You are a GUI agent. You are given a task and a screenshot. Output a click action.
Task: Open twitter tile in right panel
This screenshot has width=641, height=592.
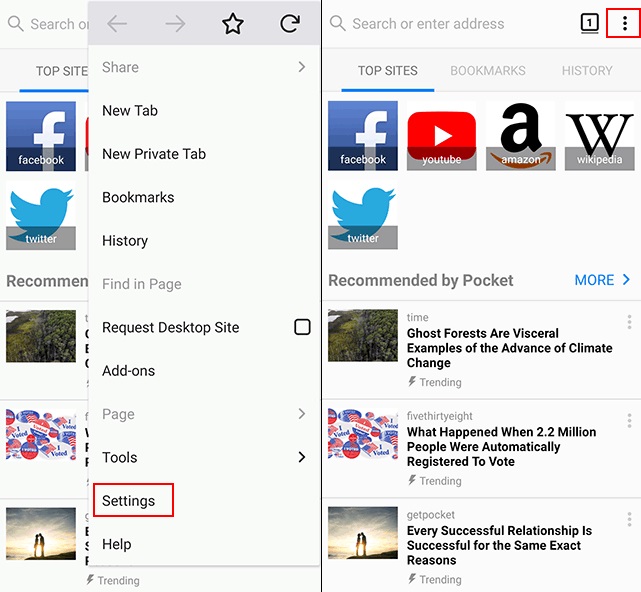tap(363, 215)
